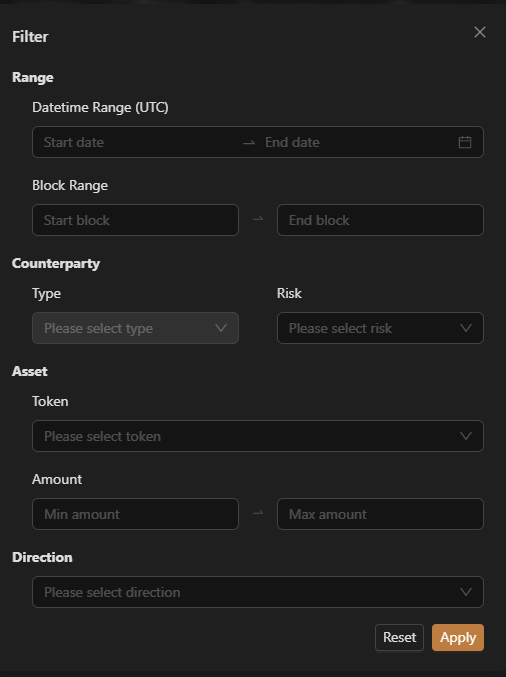Image resolution: width=506 pixels, height=677 pixels.
Task: Open the Please select direction dropdown
Action: [258, 592]
